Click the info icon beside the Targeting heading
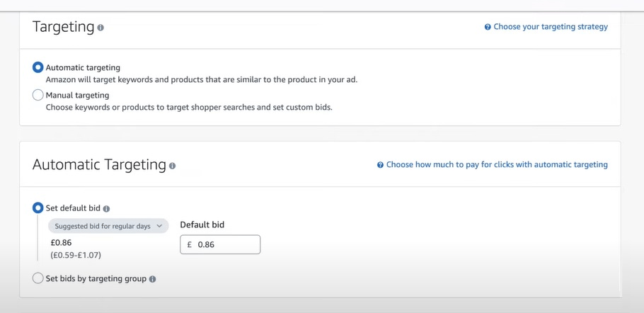Image resolution: width=644 pixels, height=313 pixels. point(100,28)
